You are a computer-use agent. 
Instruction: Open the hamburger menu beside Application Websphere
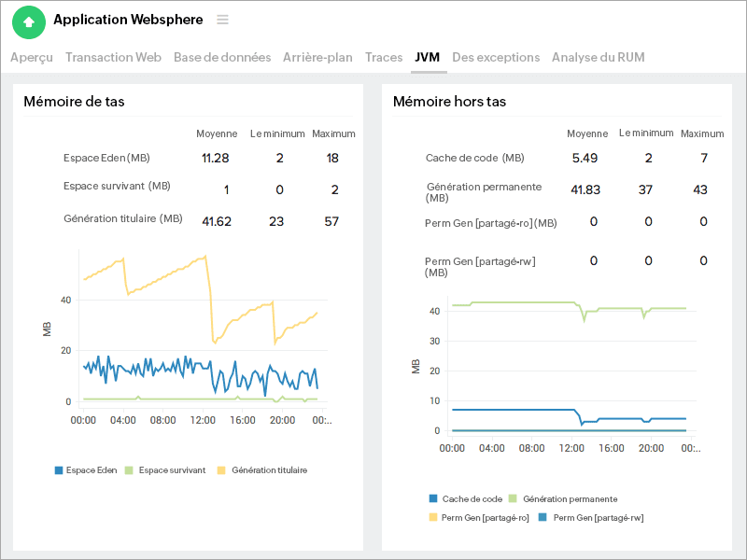222,20
